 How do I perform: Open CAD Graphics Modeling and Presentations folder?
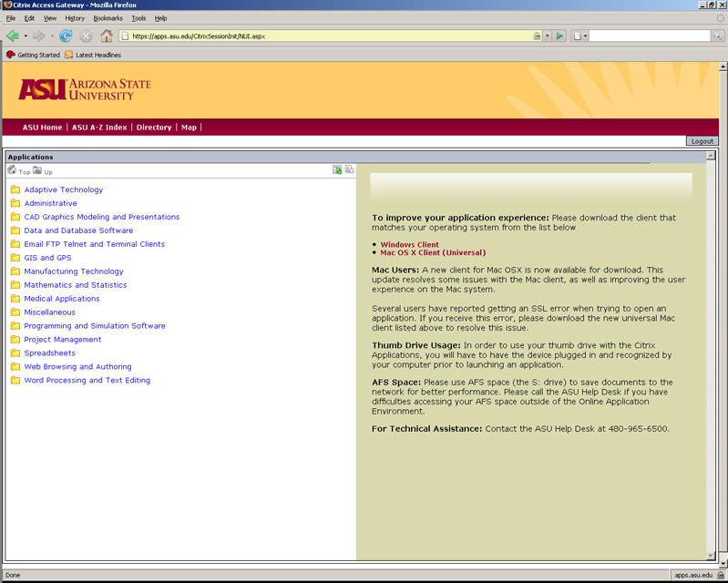coord(102,217)
